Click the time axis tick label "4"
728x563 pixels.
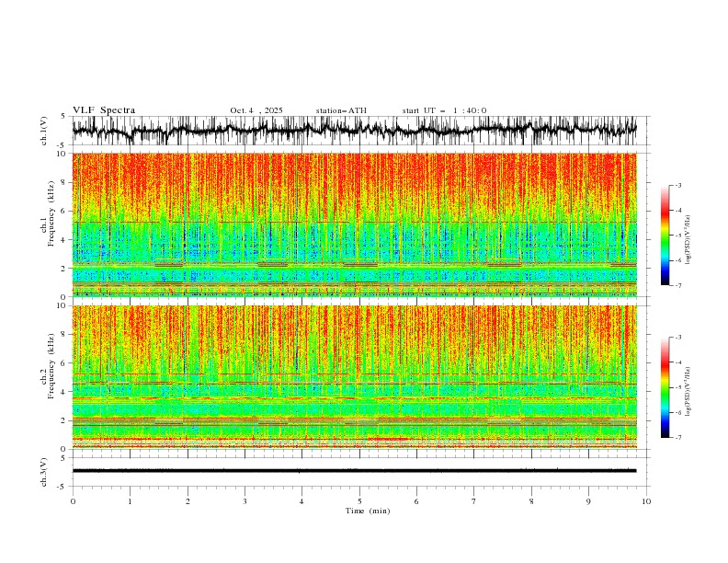coord(301,501)
